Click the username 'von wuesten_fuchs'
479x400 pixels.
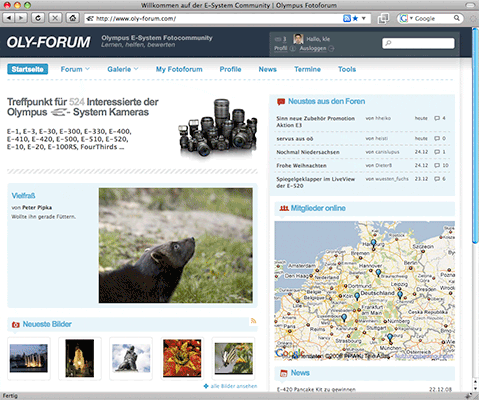[387, 179]
